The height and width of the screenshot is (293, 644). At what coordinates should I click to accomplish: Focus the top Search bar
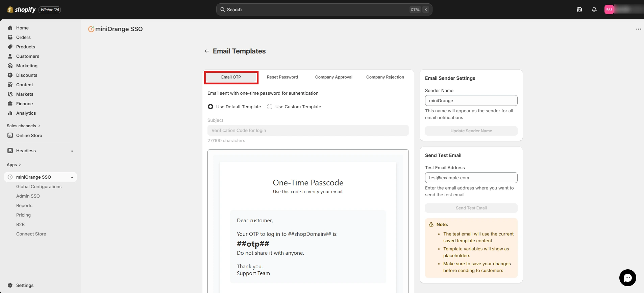(324, 9)
